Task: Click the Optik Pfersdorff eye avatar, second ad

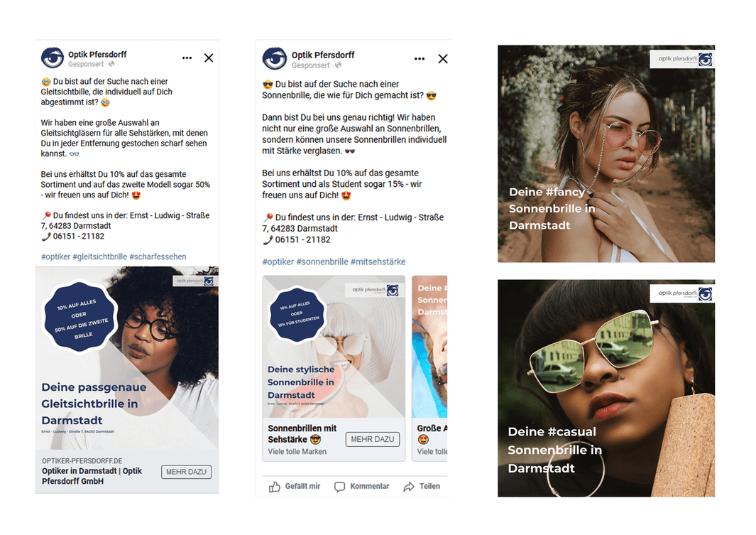Action: tap(275, 59)
